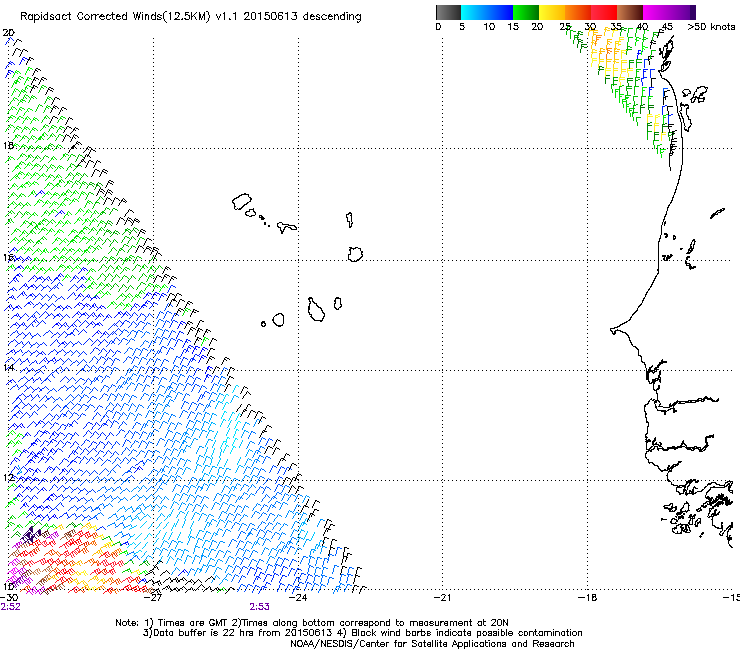This screenshot has width=740, height=650.
Task: Click the Santiago island outline, largest southern island
Action: (316, 310)
